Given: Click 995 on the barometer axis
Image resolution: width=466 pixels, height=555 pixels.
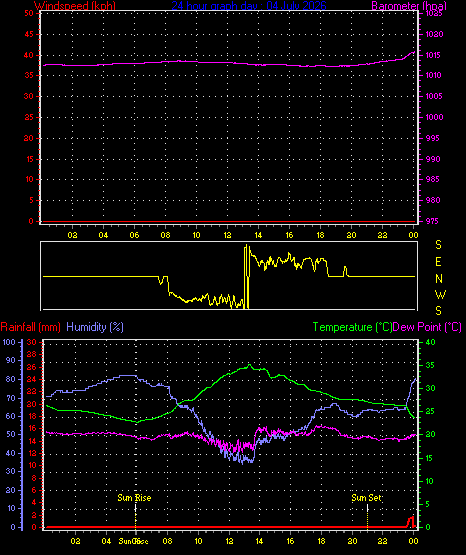Looking at the screenshot, I should point(433,138).
